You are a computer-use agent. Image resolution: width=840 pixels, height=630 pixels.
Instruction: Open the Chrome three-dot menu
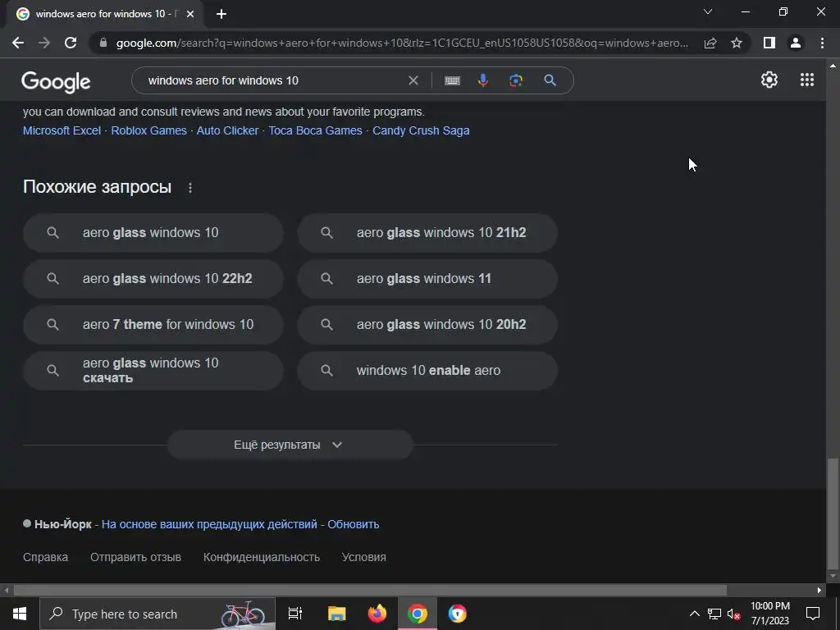(x=822, y=43)
